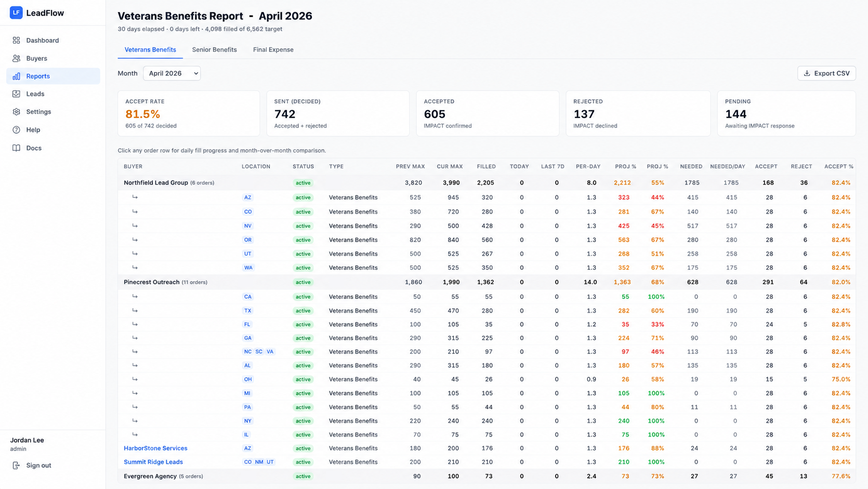Open the Month dropdown showing April 2026

172,73
